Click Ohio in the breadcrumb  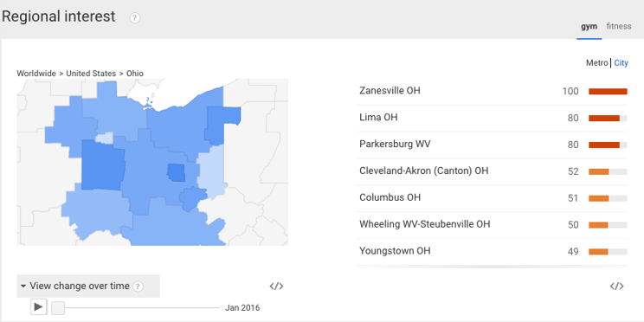(x=135, y=74)
